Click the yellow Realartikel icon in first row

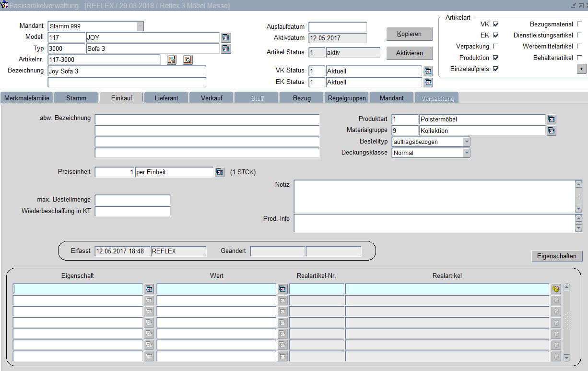(x=556, y=289)
